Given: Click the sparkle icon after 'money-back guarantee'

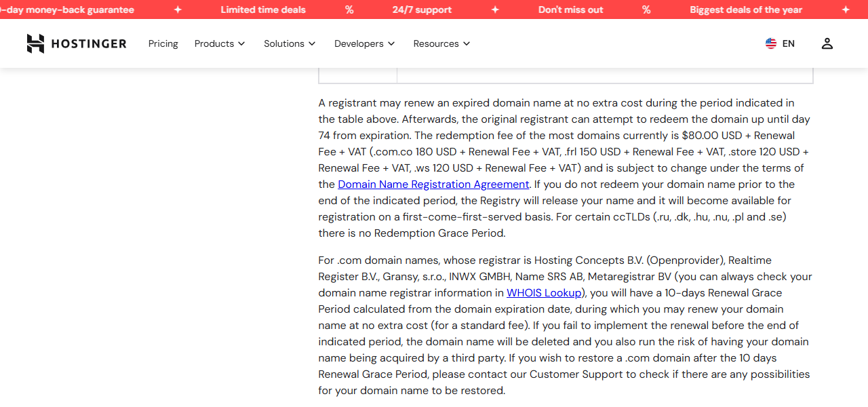Looking at the screenshot, I should 178,9.
